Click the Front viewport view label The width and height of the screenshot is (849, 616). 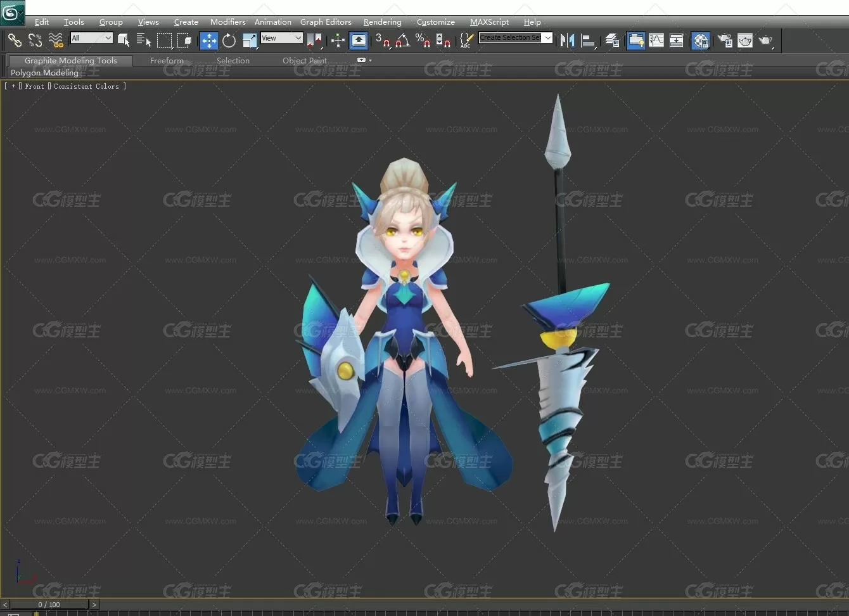point(35,86)
